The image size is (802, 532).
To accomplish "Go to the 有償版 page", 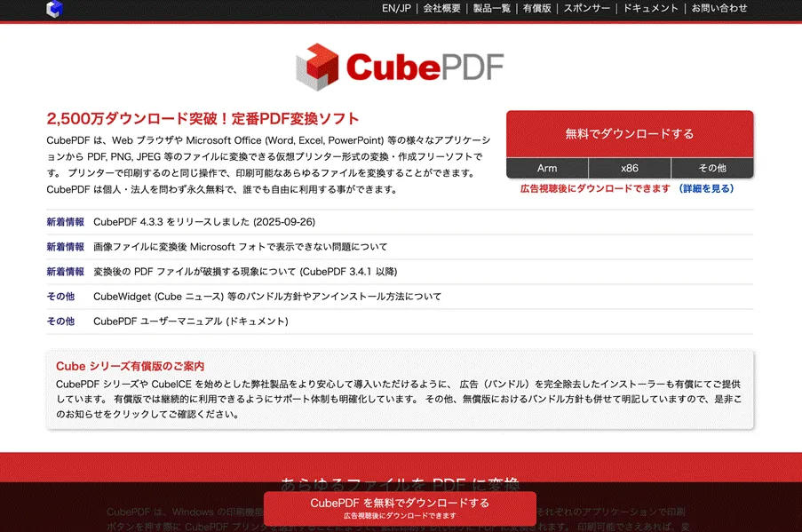I will click(536, 8).
